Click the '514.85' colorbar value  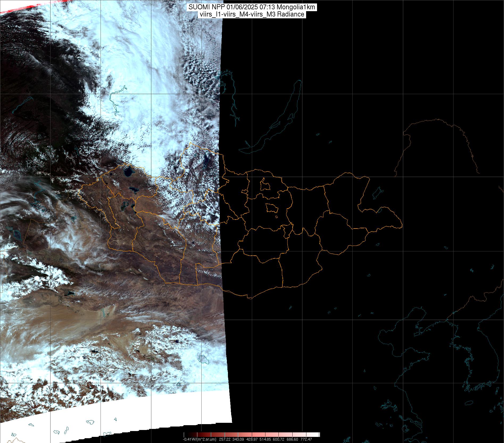[x=265, y=439]
